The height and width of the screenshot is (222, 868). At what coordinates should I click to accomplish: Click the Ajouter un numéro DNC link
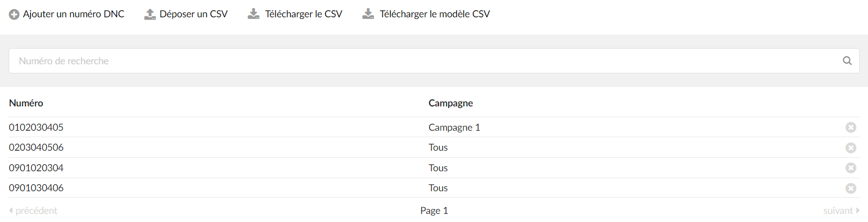73,14
